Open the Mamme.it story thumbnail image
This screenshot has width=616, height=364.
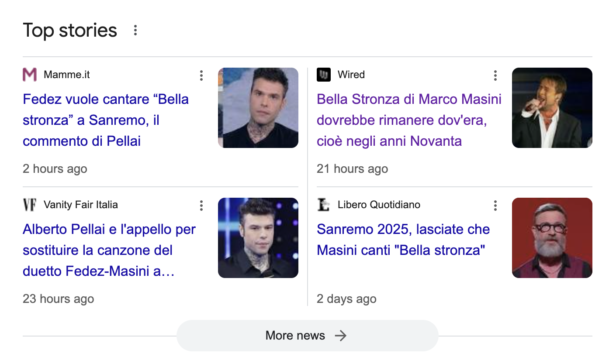(258, 108)
